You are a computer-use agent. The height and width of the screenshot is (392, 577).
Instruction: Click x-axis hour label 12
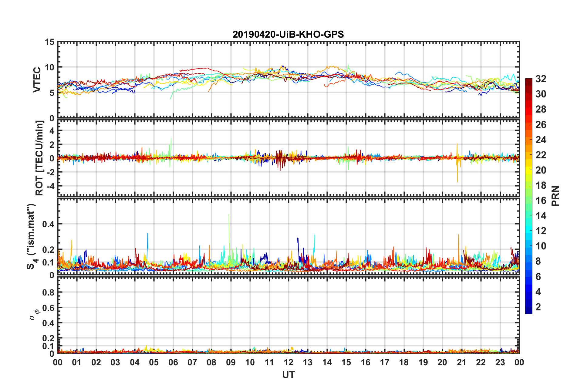288,362
